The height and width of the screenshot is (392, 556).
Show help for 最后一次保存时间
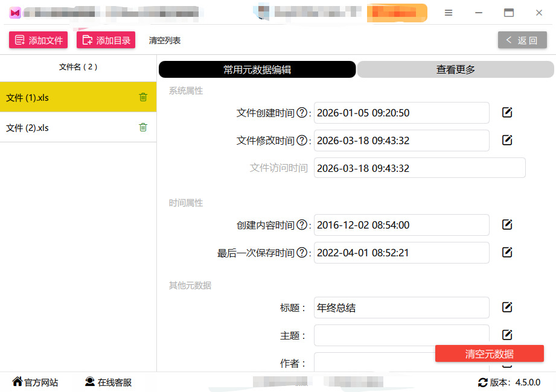[x=302, y=253]
